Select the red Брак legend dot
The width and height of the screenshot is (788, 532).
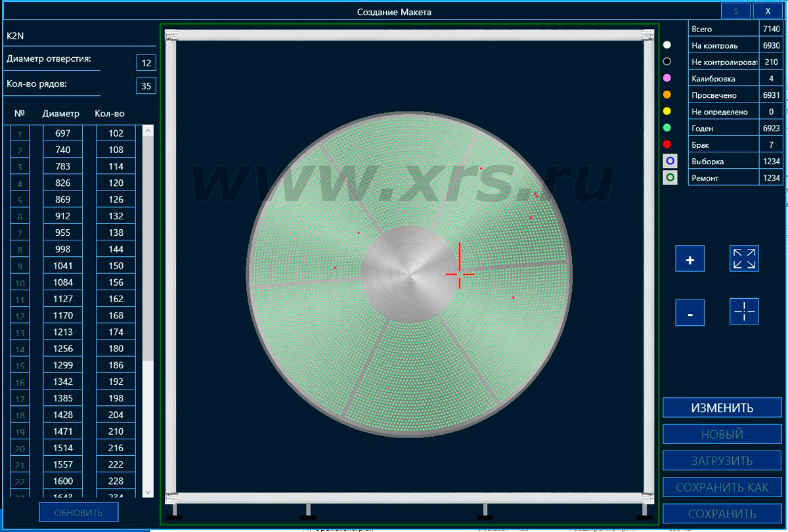[x=667, y=144]
